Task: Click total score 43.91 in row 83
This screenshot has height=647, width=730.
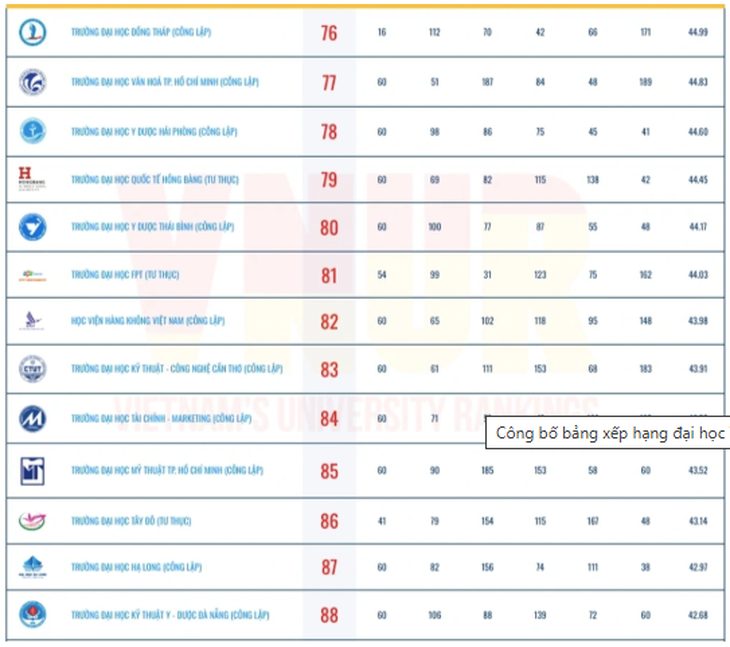Action: pos(698,369)
